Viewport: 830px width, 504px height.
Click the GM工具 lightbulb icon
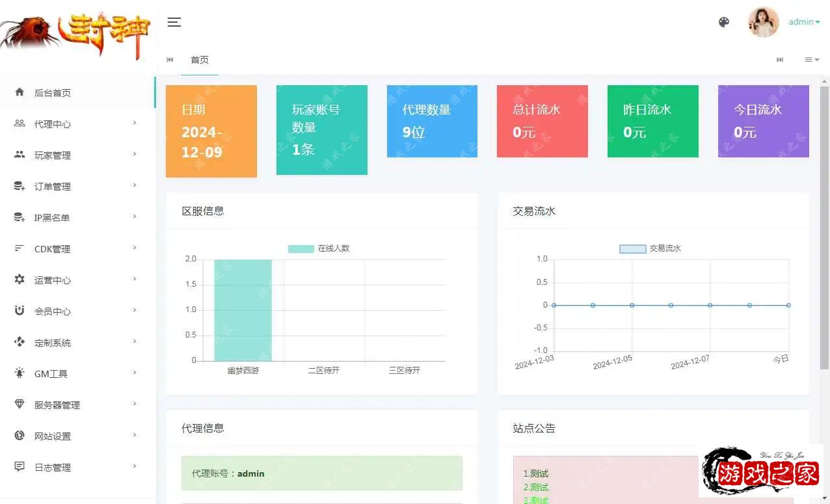(x=20, y=373)
